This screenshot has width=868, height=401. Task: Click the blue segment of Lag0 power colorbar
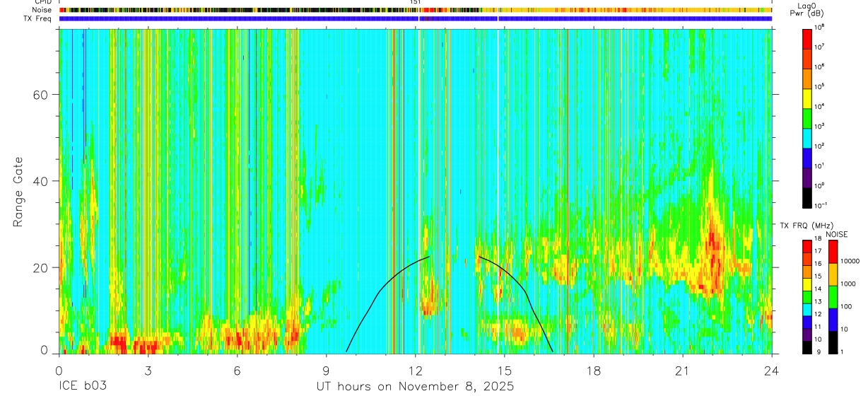807,156
